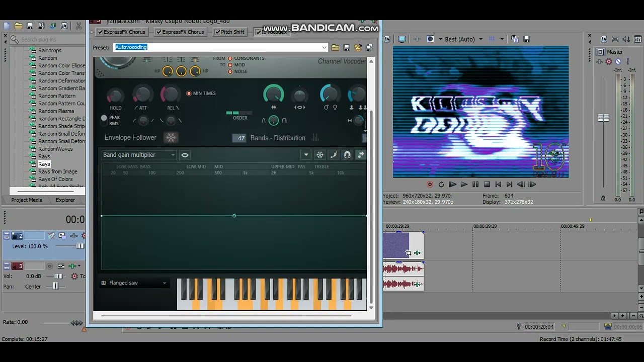This screenshot has width=644, height=362.
Task: Open the Flanged saw carrier dropdown
Action: [x=165, y=283]
